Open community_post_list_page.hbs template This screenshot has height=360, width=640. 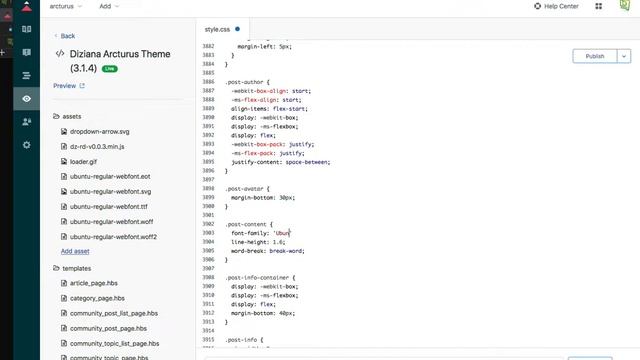click(114, 313)
